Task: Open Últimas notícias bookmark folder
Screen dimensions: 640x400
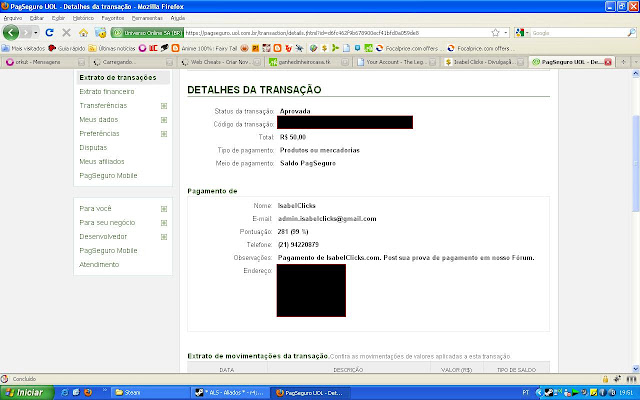Action: pos(112,48)
